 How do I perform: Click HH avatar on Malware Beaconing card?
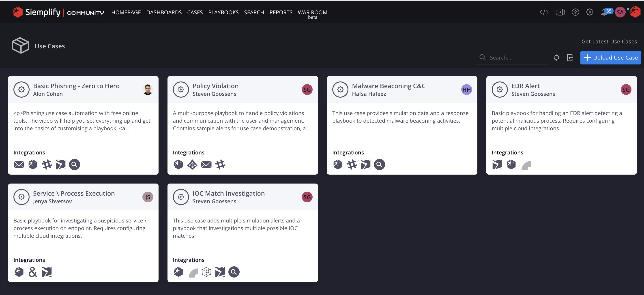click(x=466, y=90)
